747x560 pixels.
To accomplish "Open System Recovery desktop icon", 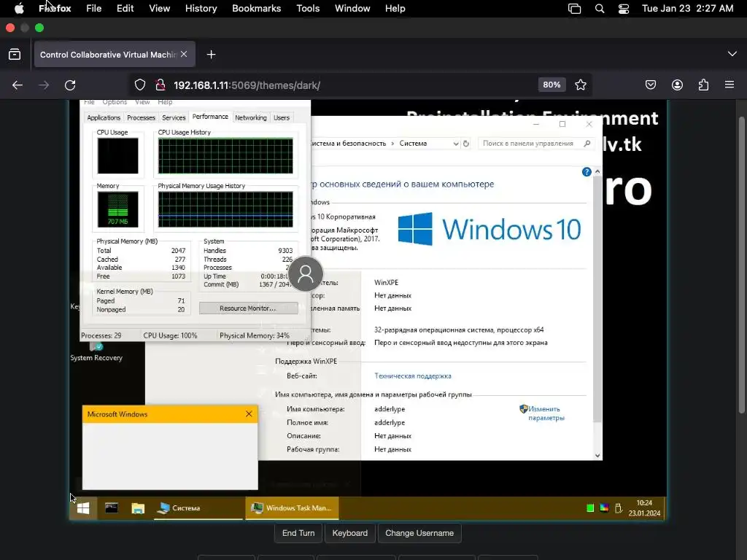I will tap(96, 352).
